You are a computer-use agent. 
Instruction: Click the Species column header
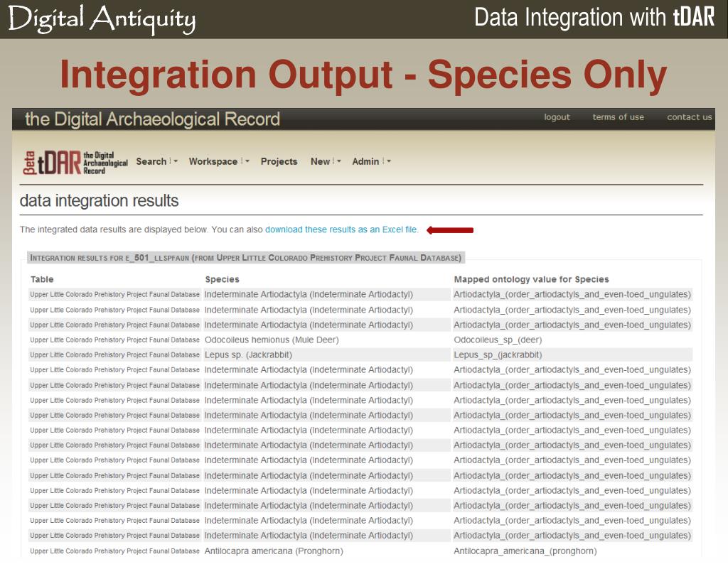tap(222, 279)
